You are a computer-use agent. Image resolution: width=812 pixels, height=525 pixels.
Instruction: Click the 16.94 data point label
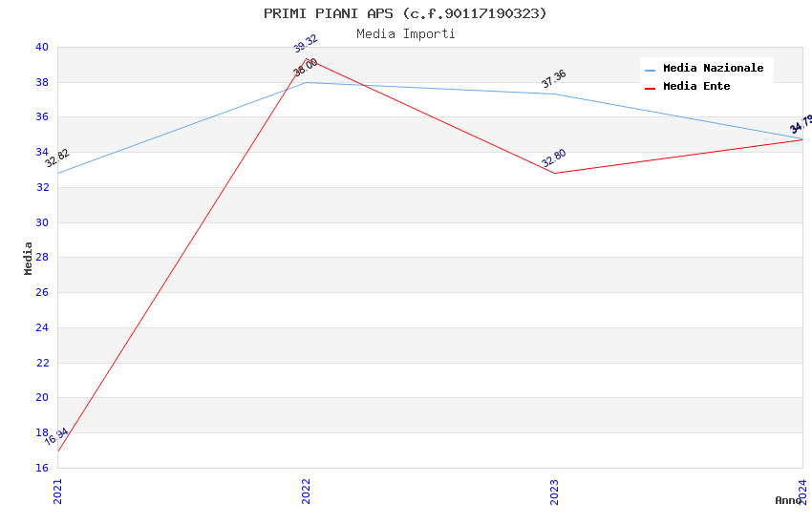point(56,437)
